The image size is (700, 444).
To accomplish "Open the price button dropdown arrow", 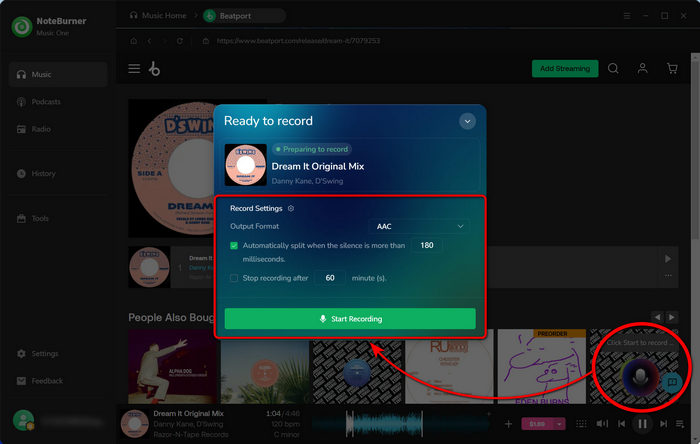I will coord(559,424).
